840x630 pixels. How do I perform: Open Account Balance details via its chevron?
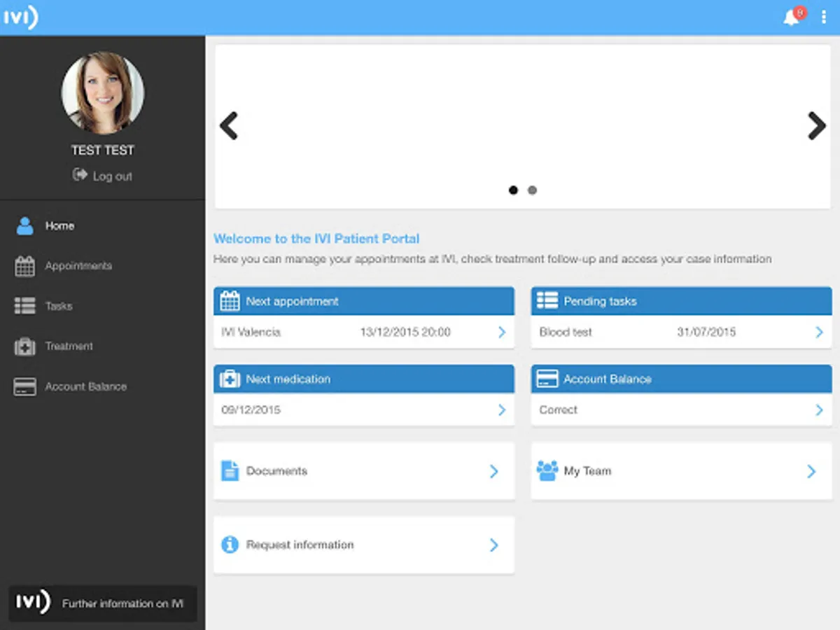pyautogui.click(x=818, y=410)
